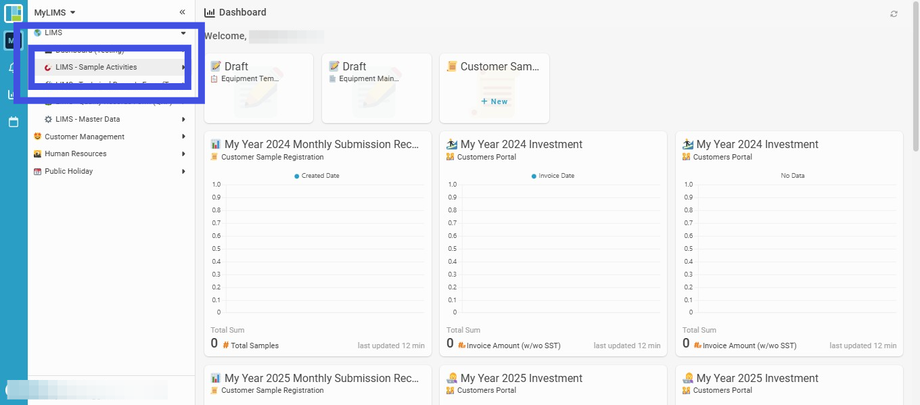The image size is (920, 405).
Task: Select LIMS - Sample Activities menu item
Action: [96, 67]
